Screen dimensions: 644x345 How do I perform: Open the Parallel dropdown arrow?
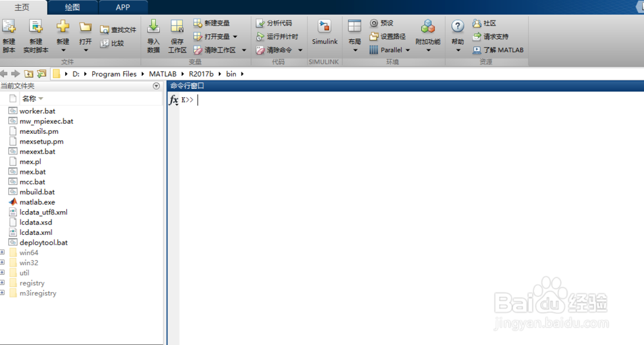point(408,50)
